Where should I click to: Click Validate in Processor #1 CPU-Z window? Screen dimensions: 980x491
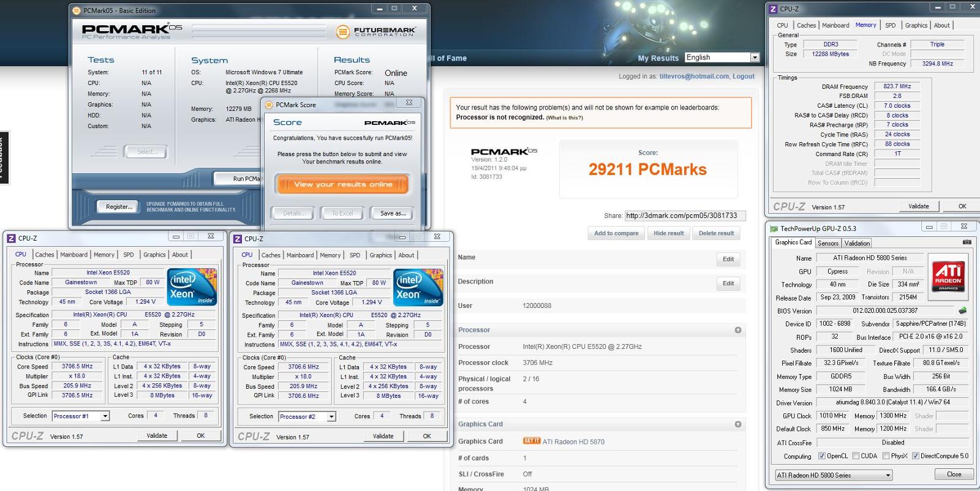(157, 436)
